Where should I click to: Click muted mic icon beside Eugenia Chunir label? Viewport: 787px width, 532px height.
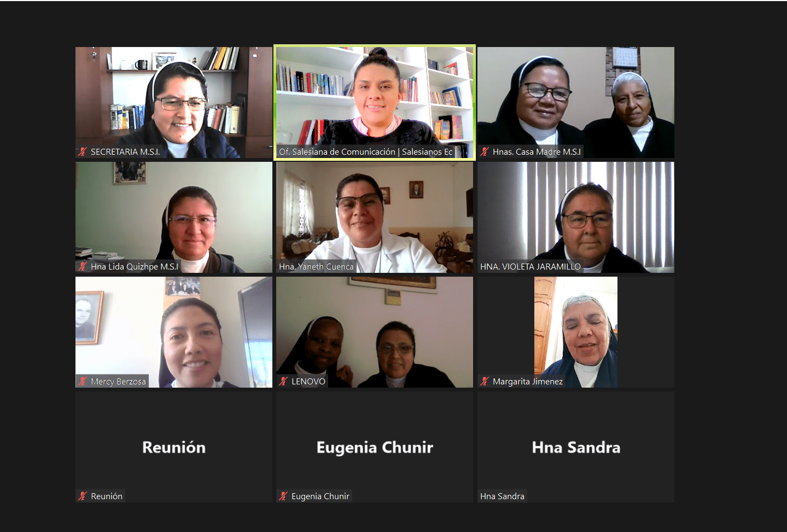(283, 496)
